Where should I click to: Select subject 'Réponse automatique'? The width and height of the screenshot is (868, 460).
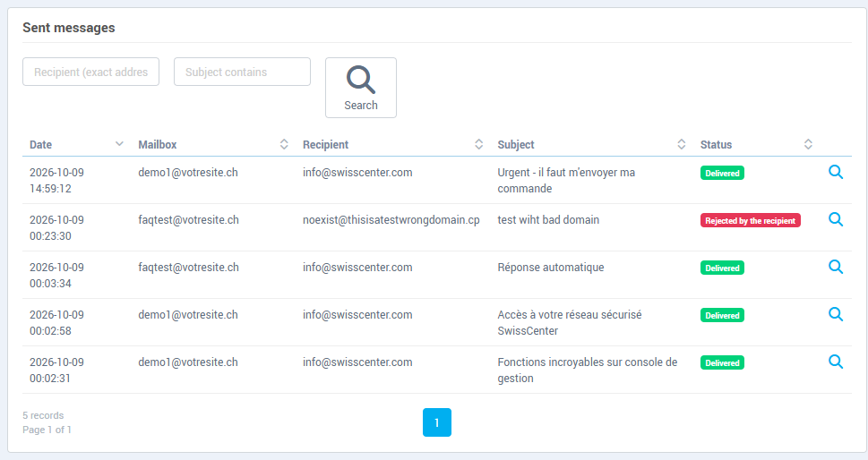[551, 268]
